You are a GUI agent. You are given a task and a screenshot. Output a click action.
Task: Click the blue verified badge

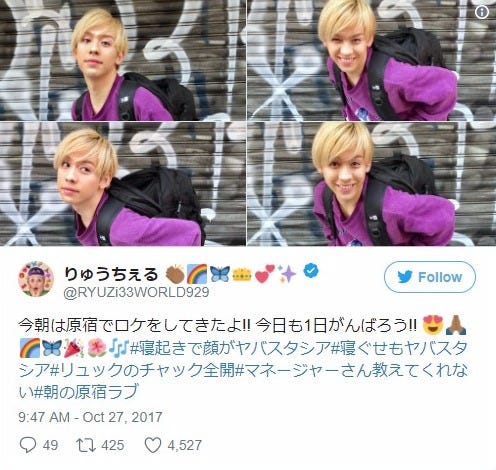point(311,271)
